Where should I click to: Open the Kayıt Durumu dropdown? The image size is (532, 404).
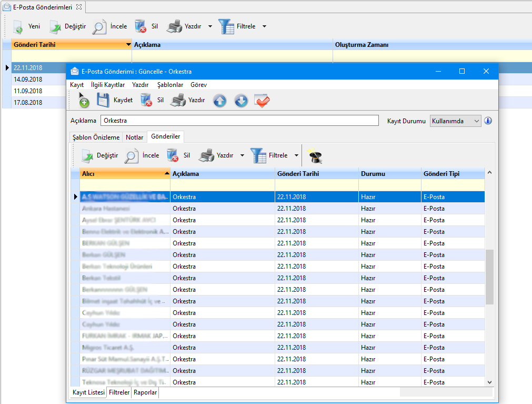(455, 121)
